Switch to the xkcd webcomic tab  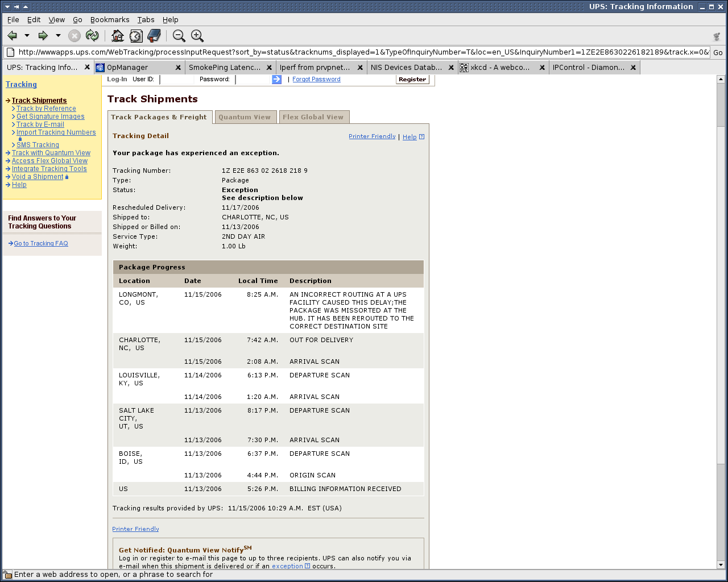tap(503, 67)
